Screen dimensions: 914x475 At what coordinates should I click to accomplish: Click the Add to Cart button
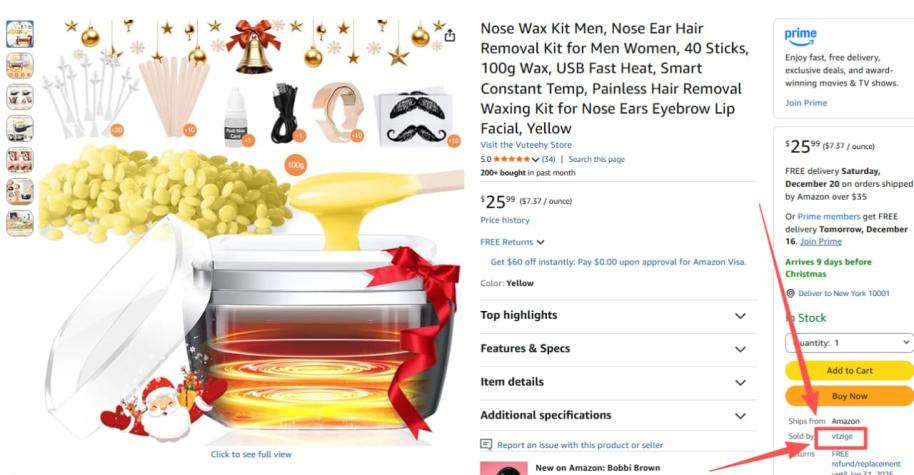(849, 370)
